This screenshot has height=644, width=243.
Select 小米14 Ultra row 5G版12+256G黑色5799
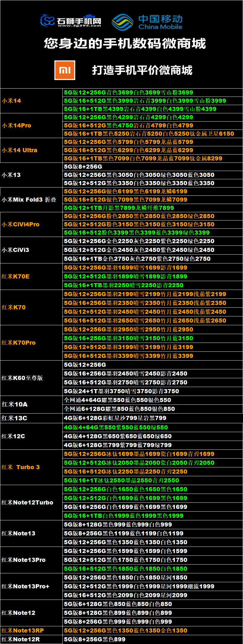point(153,142)
